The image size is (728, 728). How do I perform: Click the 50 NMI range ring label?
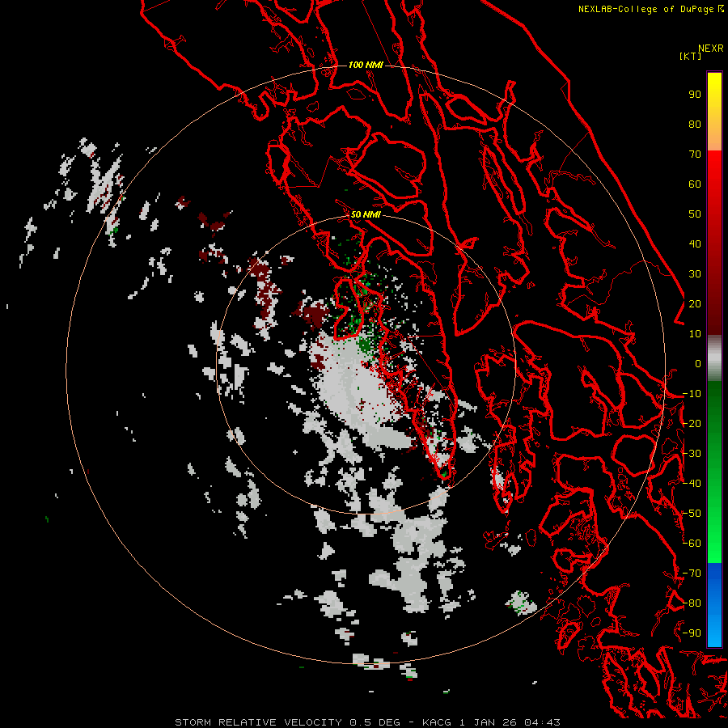pyautogui.click(x=366, y=214)
